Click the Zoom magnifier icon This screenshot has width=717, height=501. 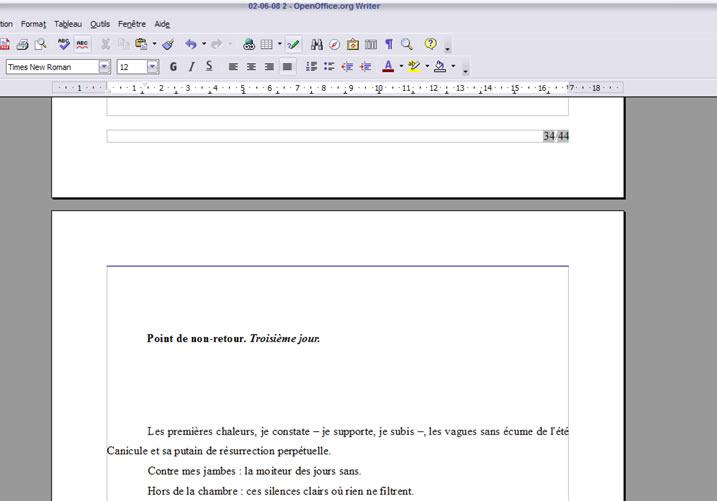click(407, 44)
